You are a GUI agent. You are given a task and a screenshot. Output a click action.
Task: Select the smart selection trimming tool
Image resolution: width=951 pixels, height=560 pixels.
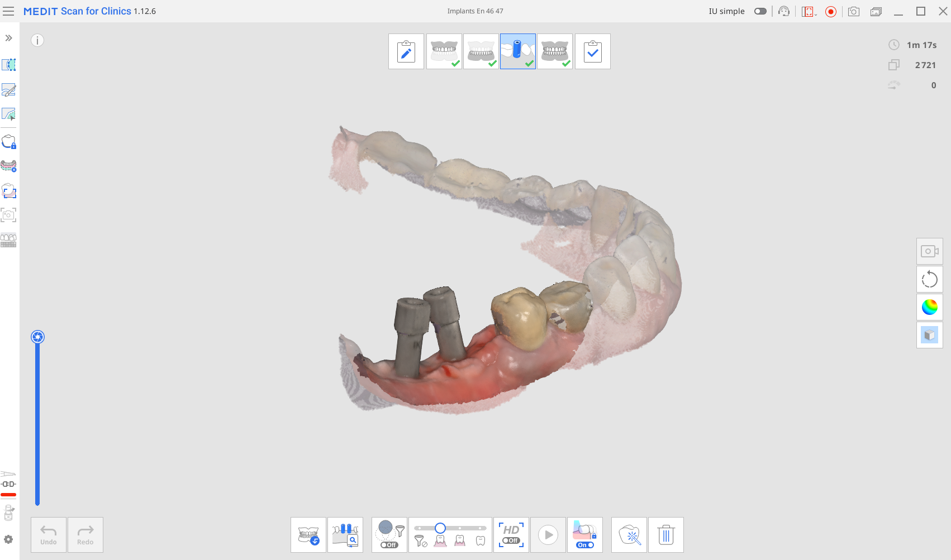[9, 114]
